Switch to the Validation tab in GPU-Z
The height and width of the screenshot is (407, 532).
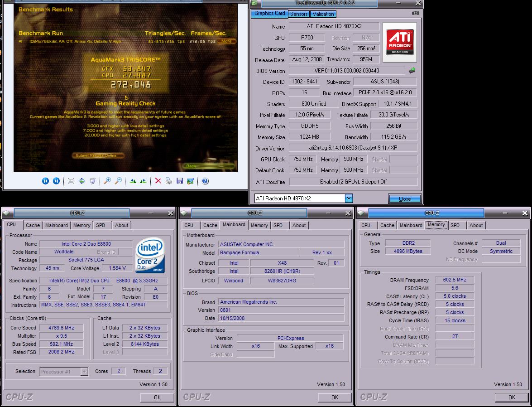(323, 14)
